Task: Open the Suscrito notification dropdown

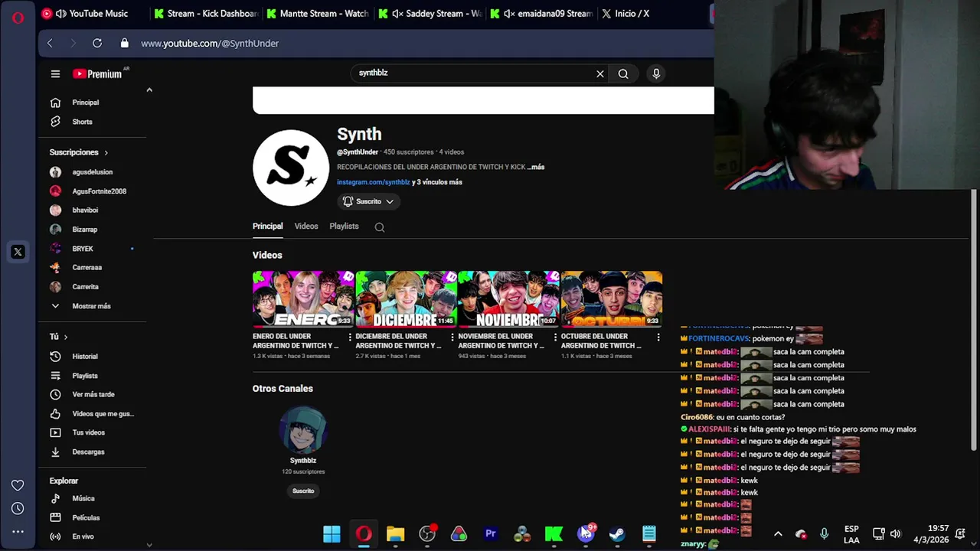Action: click(368, 201)
